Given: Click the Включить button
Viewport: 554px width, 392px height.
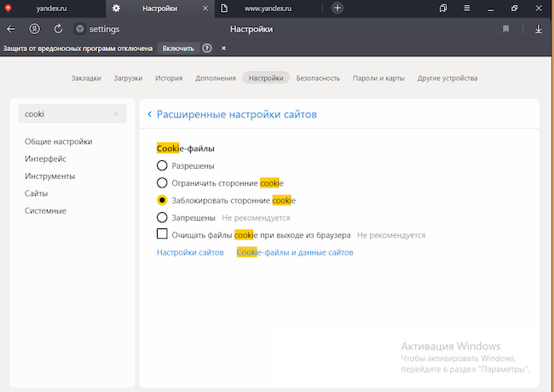Looking at the screenshot, I should tap(178, 49).
